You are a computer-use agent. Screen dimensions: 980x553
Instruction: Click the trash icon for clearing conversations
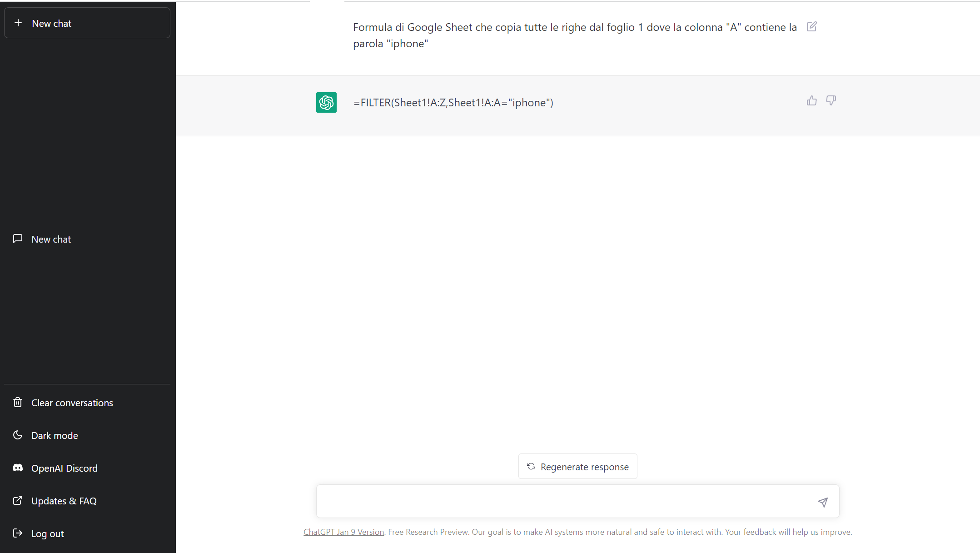coord(18,403)
